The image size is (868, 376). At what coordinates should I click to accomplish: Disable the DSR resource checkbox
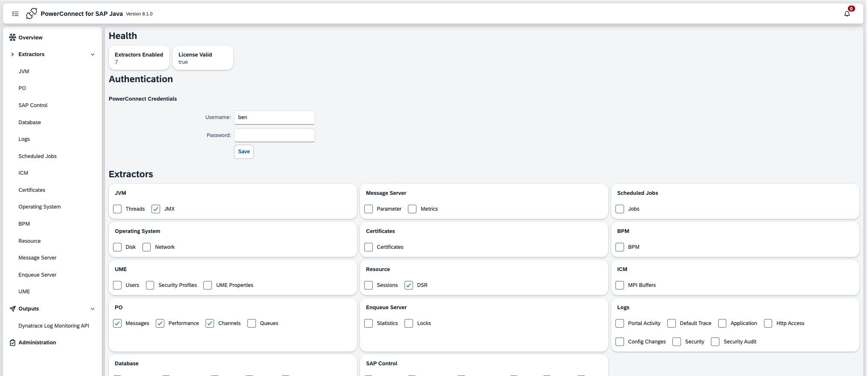coord(409,285)
